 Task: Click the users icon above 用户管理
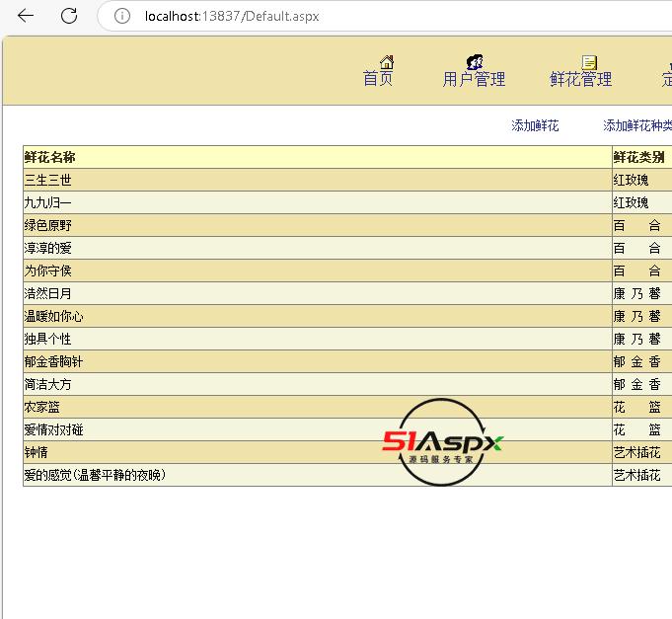point(475,62)
